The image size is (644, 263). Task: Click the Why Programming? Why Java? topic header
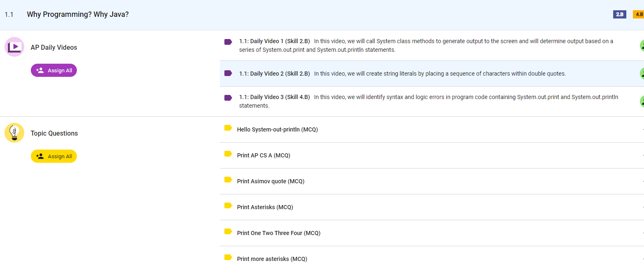(78, 14)
